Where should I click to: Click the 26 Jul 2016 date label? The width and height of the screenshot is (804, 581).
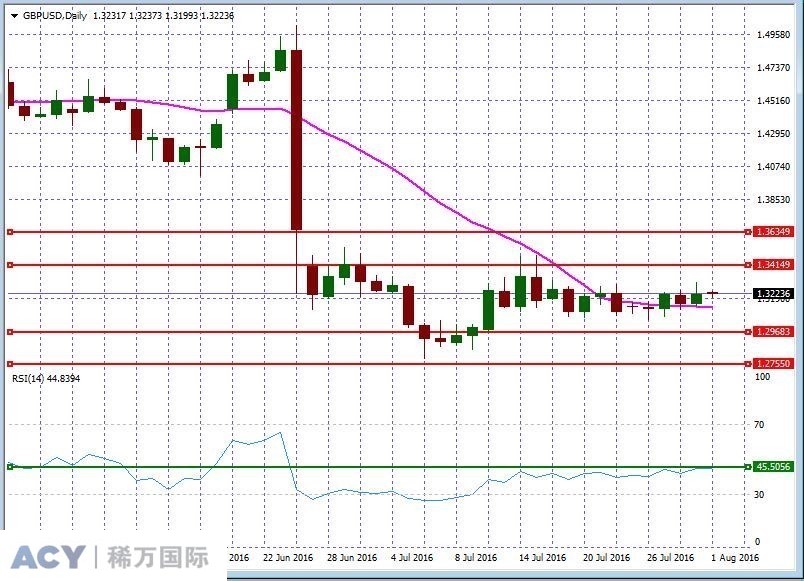tap(670, 557)
